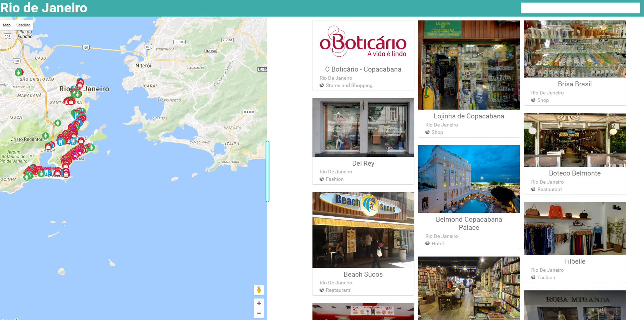The height and width of the screenshot is (320, 644).
Task: Click green marker near São Cristóvão
Action: (19, 72)
